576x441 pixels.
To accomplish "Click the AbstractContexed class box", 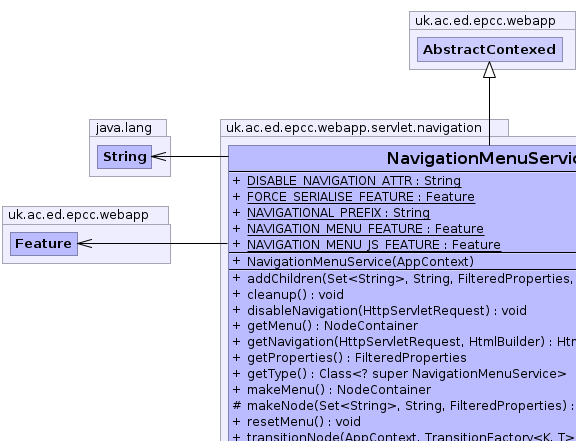I will click(490, 49).
